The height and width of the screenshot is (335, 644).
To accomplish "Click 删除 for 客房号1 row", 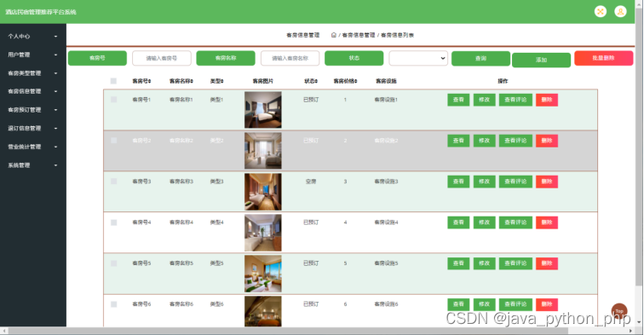I will point(547,100).
